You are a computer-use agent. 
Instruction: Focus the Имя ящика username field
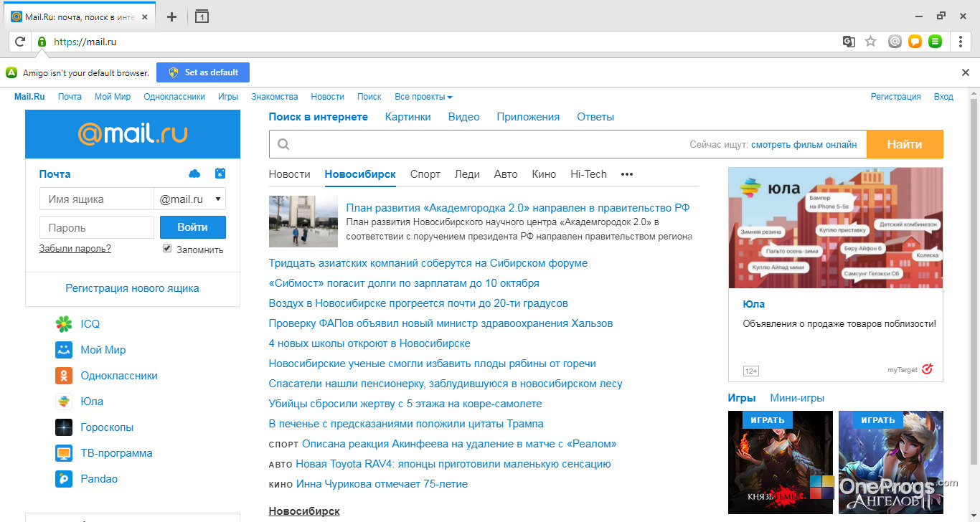pyautogui.click(x=97, y=199)
